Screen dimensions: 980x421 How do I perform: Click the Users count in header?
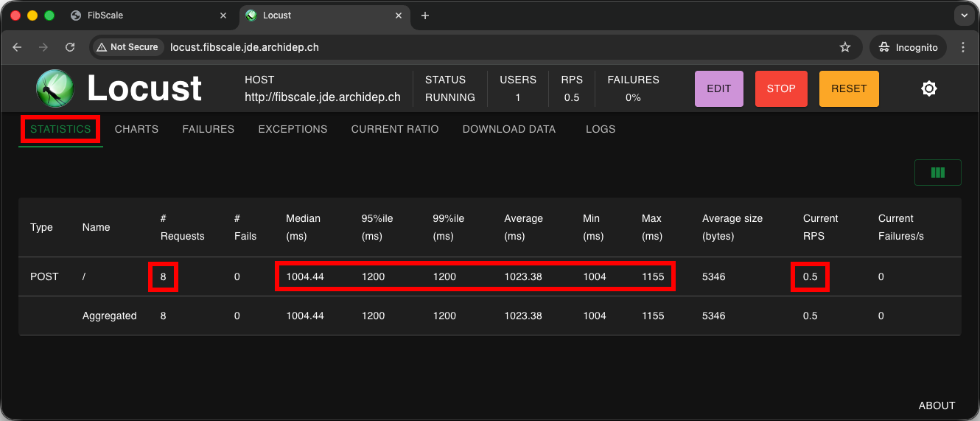pos(518,97)
